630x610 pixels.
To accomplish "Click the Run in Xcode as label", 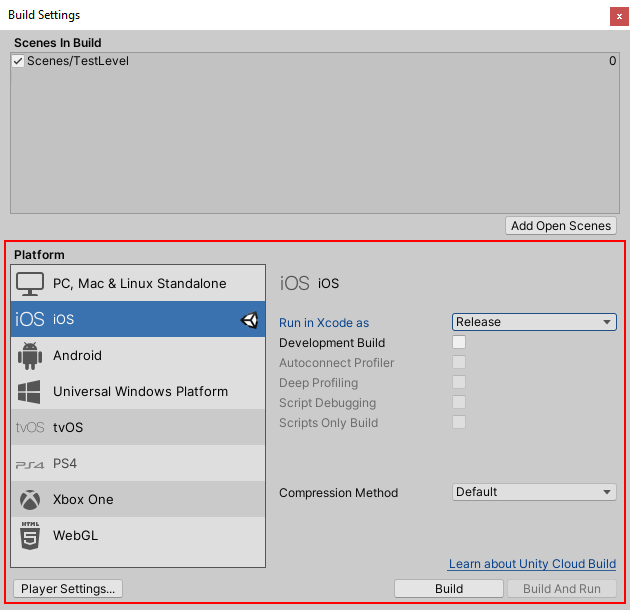I will pos(324,323).
